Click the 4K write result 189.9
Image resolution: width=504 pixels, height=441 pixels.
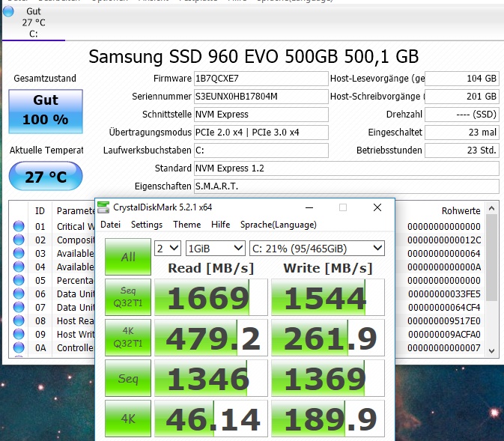coord(328,419)
